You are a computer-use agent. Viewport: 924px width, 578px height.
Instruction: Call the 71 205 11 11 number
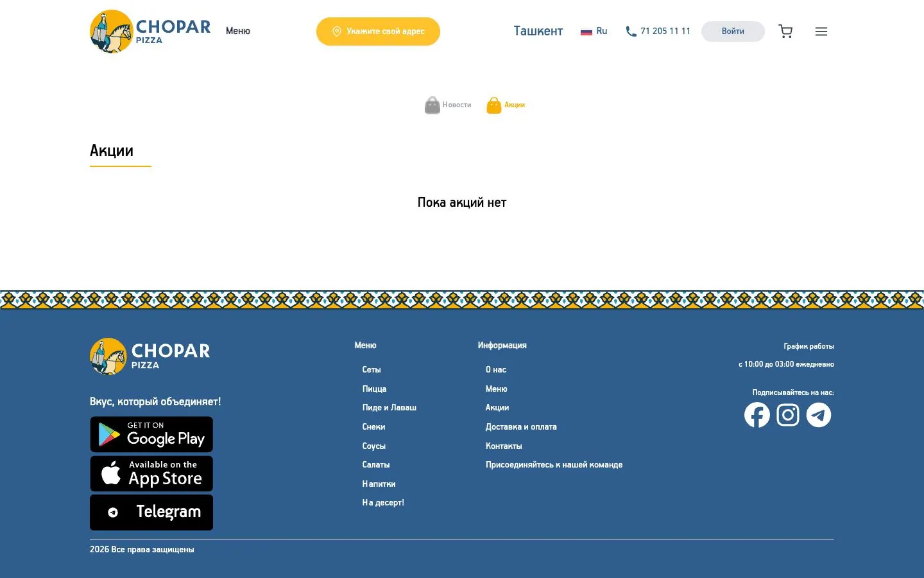click(x=658, y=31)
